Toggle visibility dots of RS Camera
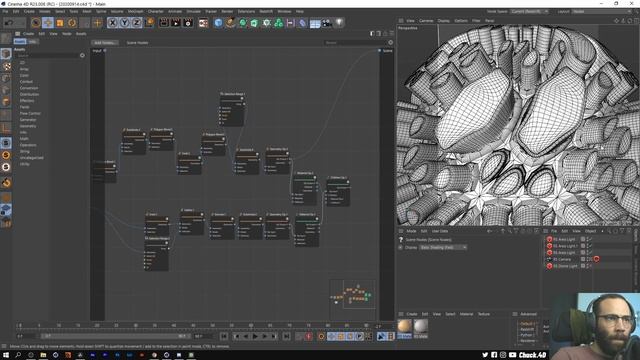Viewport: 640px width, 360px height. 588,259
